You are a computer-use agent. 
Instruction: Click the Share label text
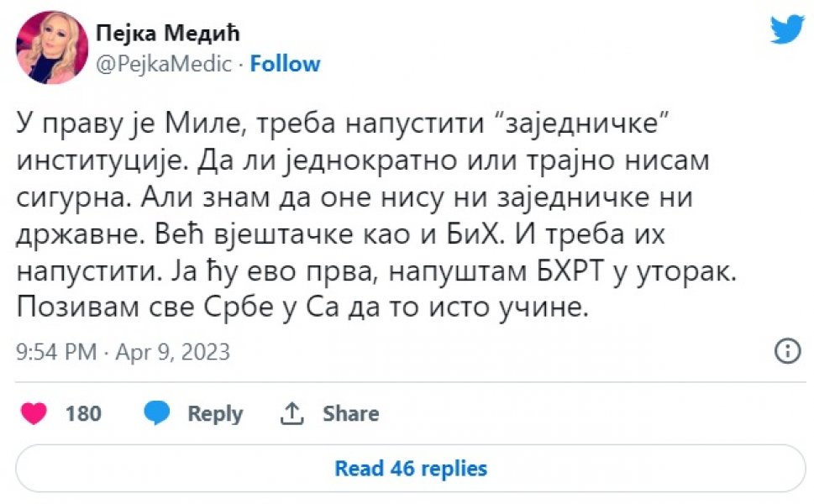click(x=351, y=413)
